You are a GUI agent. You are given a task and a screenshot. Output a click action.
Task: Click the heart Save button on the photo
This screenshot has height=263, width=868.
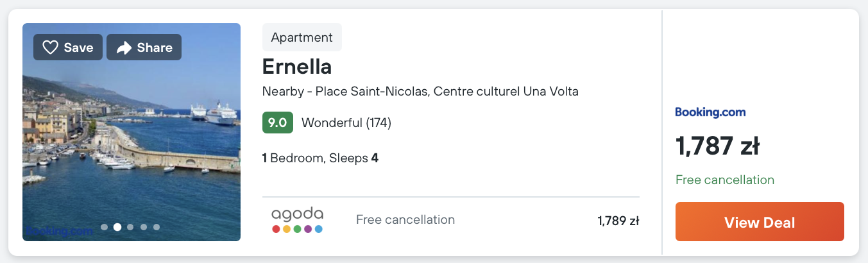click(x=68, y=47)
